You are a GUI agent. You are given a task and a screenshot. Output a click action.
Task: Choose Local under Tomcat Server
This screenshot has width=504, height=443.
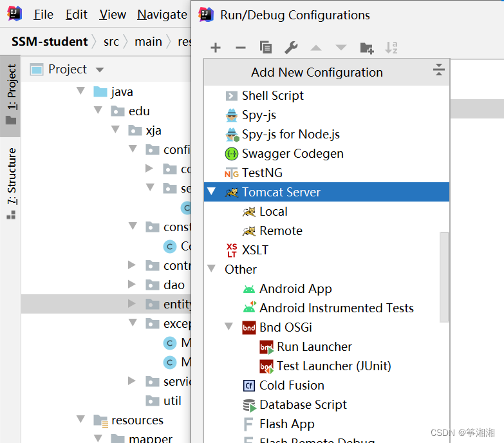273,212
